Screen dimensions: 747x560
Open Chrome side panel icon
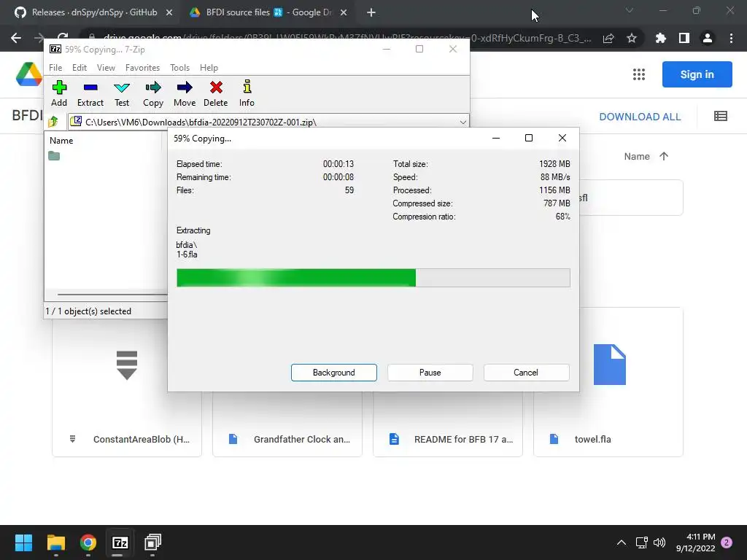click(684, 38)
